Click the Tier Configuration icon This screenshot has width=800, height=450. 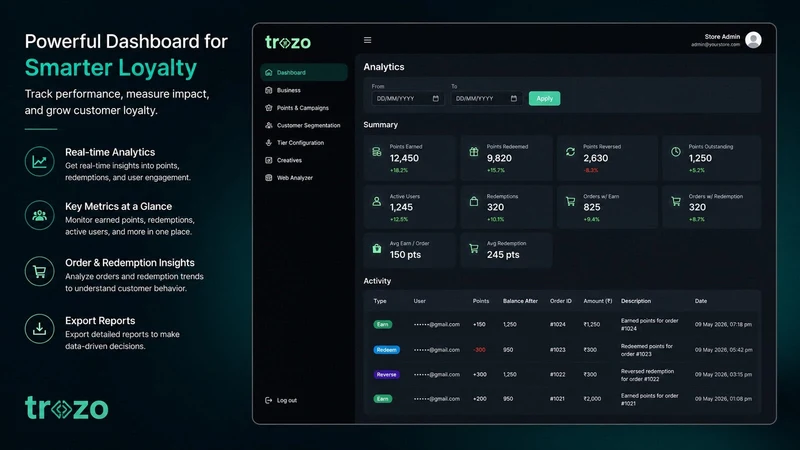(269, 143)
